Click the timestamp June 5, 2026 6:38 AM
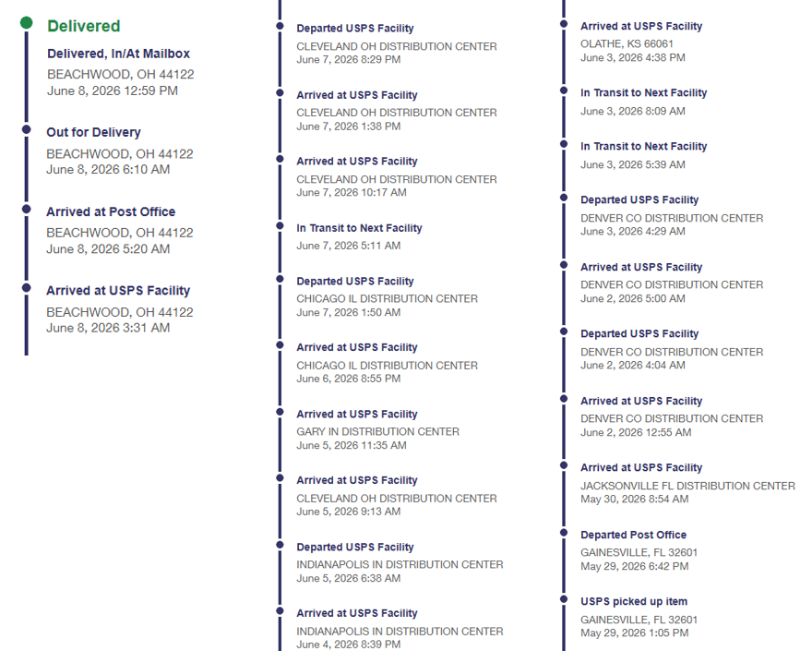The height and width of the screenshot is (651, 812). click(x=349, y=578)
